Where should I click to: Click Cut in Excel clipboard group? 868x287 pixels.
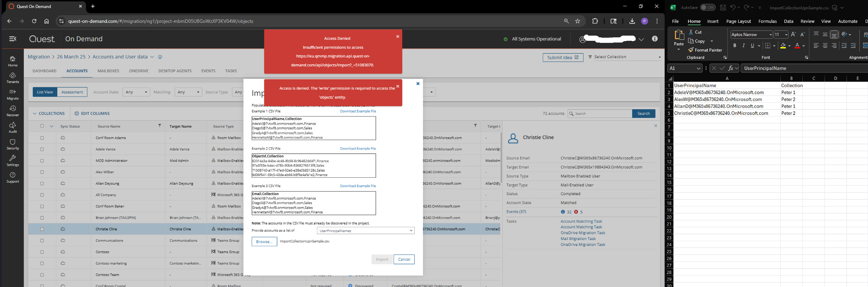tap(695, 32)
